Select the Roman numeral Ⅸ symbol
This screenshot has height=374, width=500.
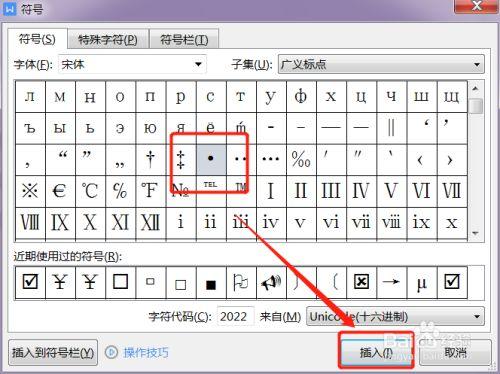(x=60, y=223)
